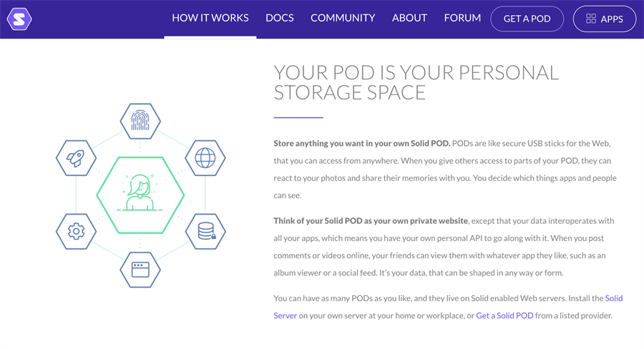Open the Community menu item
644x349 pixels.
(343, 18)
